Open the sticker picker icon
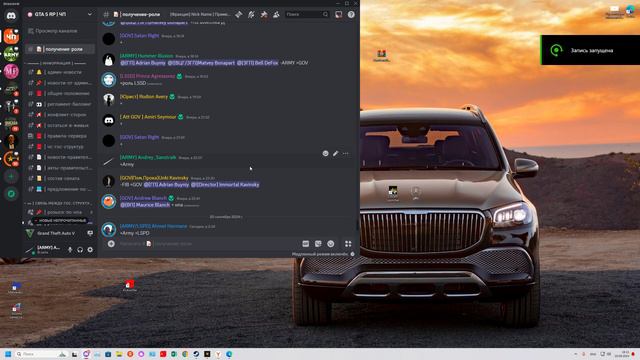This screenshot has height=360, width=640. pyautogui.click(x=318, y=244)
